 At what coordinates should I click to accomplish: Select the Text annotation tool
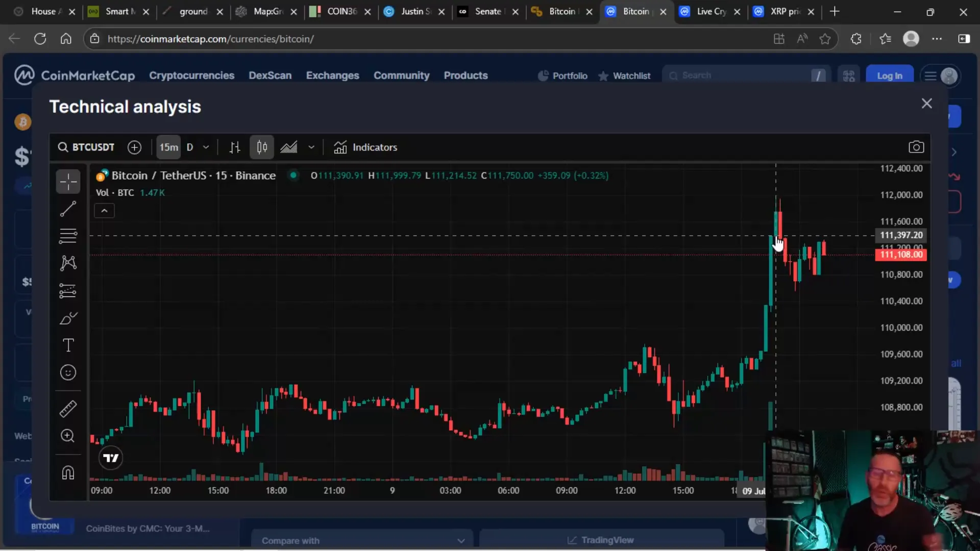[x=68, y=345]
